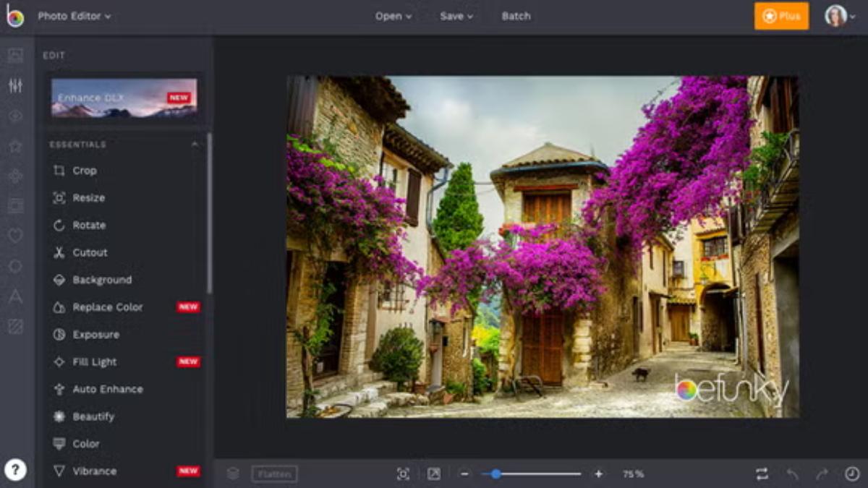Click the Batch menu item
The height and width of the screenshot is (488, 868).
coord(516,16)
